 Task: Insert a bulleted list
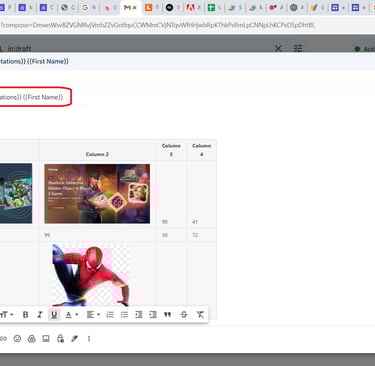(x=124, y=315)
